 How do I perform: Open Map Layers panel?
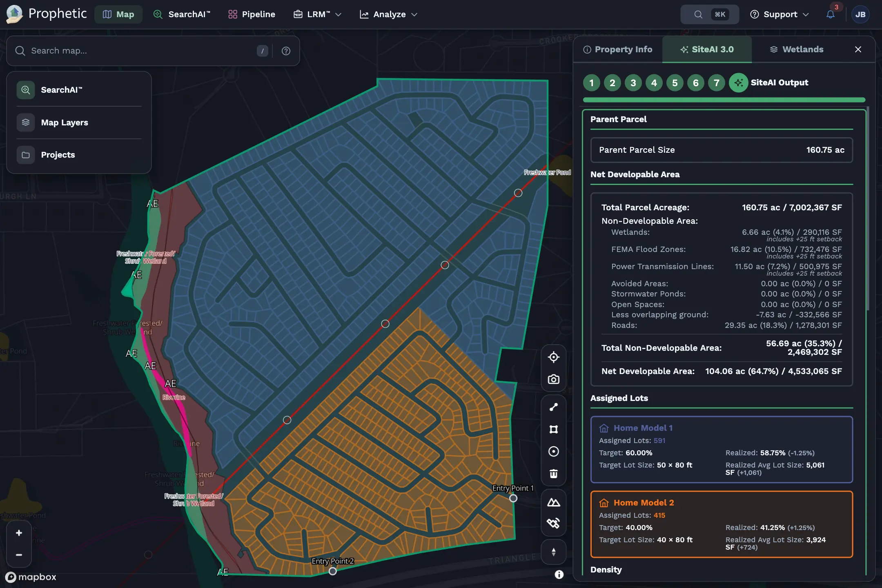pyautogui.click(x=79, y=122)
